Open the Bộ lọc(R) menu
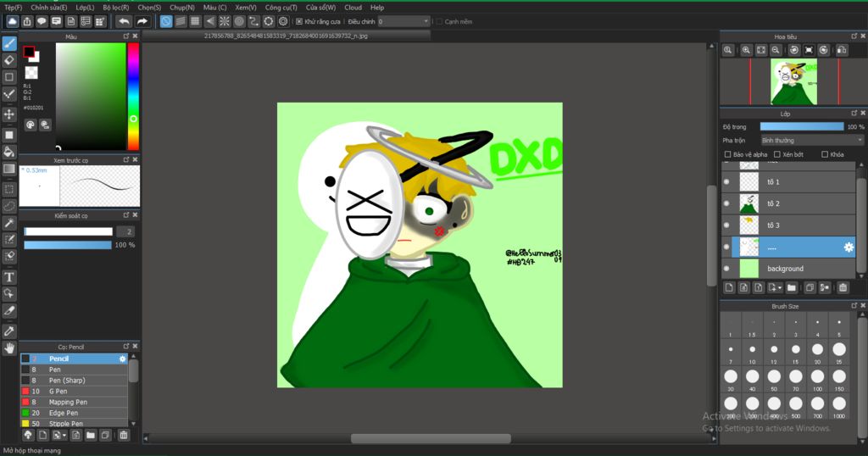The width and height of the screenshot is (868, 456). coord(115,8)
